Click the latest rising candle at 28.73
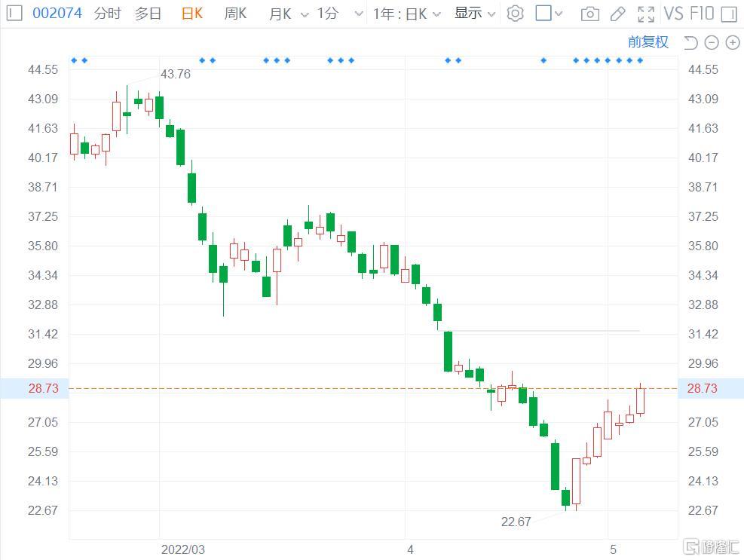744x560 pixels. click(640, 401)
